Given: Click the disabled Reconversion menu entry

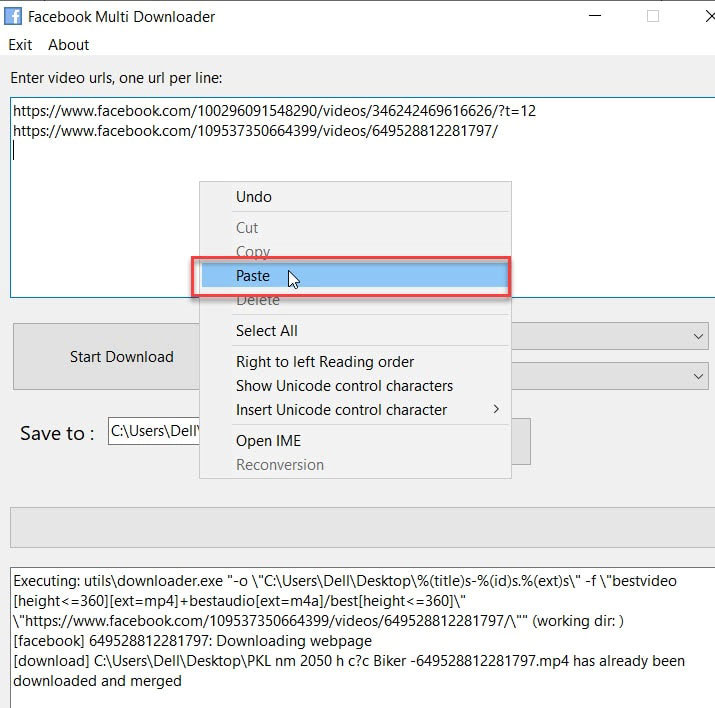Looking at the screenshot, I should (355, 465).
